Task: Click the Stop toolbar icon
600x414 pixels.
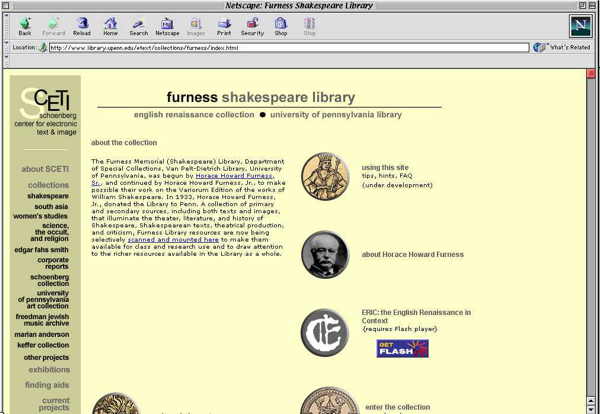Action: tap(309, 26)
